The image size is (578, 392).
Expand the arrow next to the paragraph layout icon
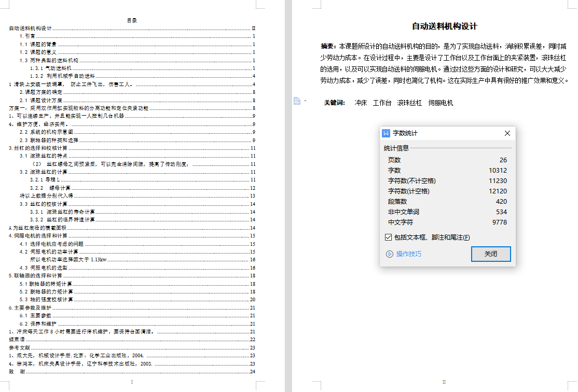306,101
